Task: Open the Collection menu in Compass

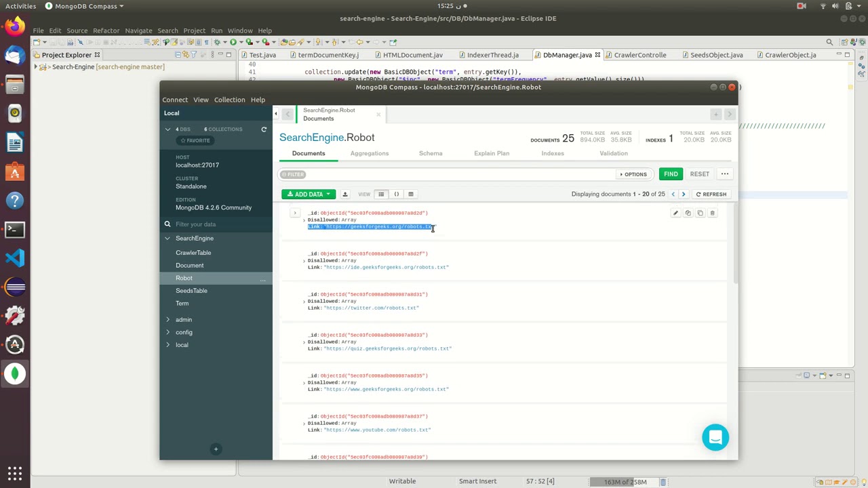Action: click(x=229, y=100)
